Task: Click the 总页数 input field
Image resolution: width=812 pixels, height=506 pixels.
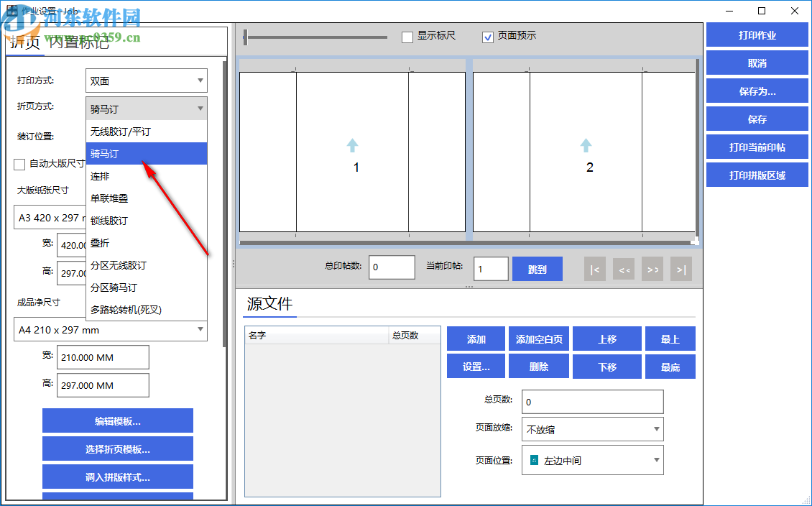Action: pyautogui.click(x=592, y=402)
